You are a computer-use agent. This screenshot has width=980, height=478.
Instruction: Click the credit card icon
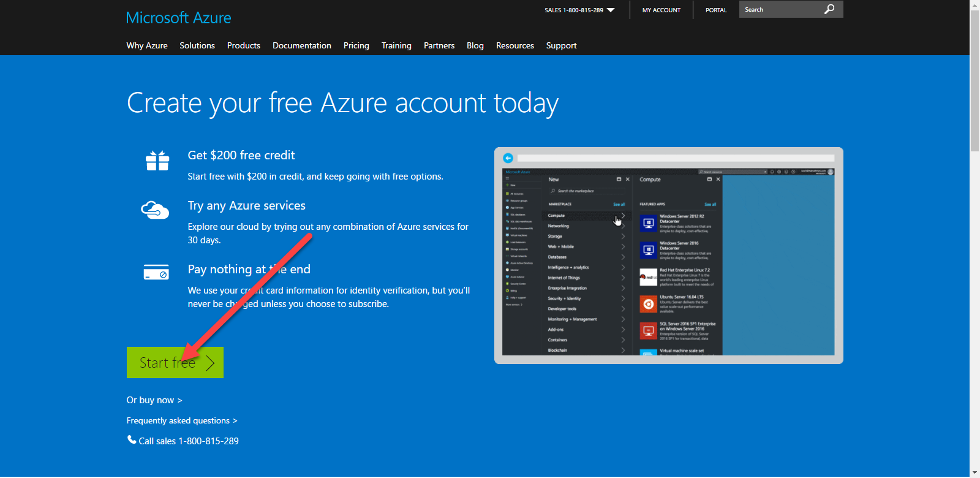[156, 272]
